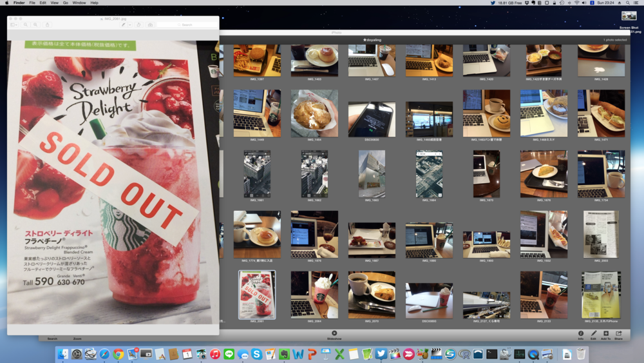Select the IMG_1454 cream puff thumbnail
This screenshot has height=363, width=644.
(315, 113)
